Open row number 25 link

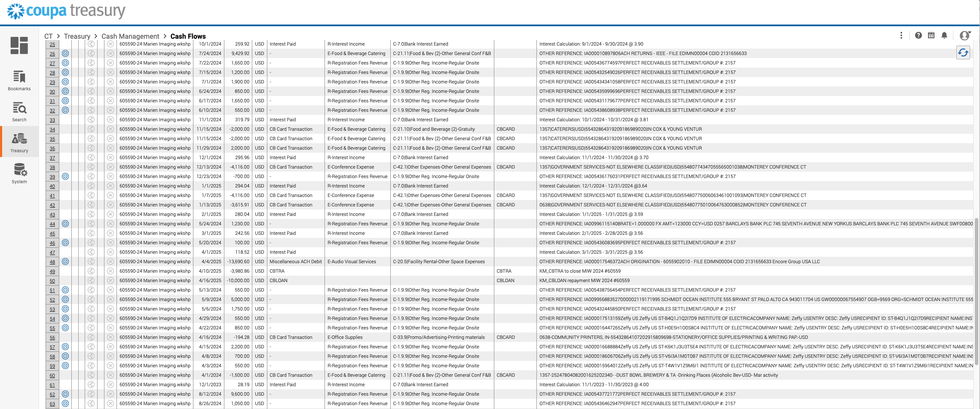point(52,44)
